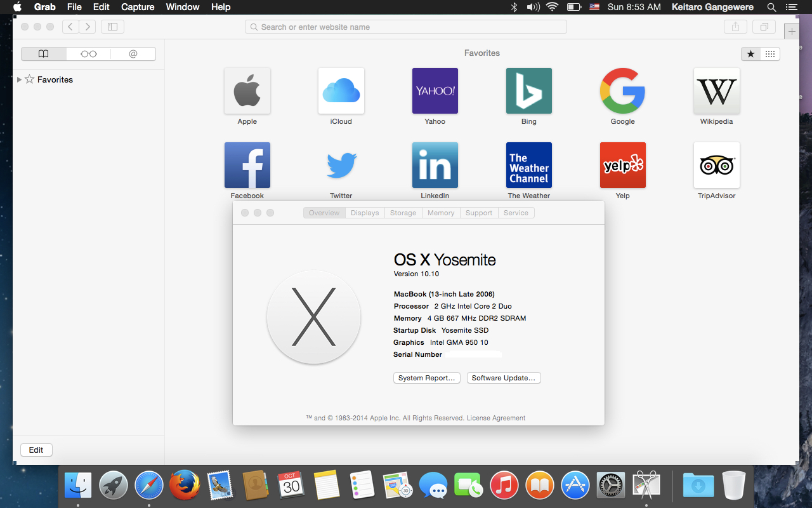The image size is (812, 508).
Task: Open iTunes from the Dock
Action: tap(504, 486)
